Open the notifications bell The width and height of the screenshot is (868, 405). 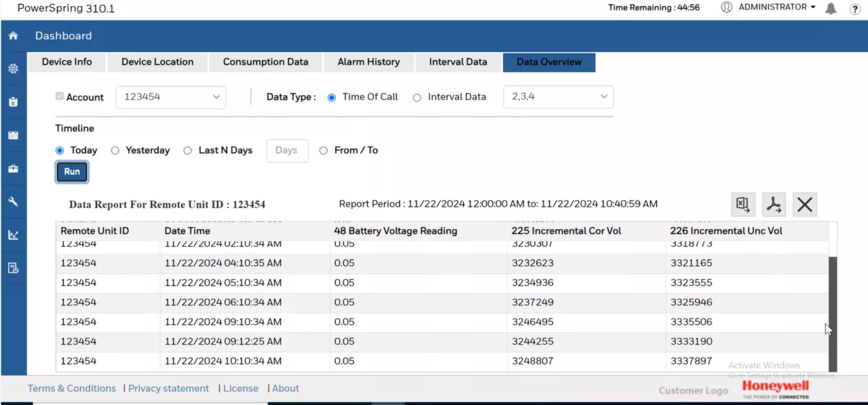coord(831,8)
